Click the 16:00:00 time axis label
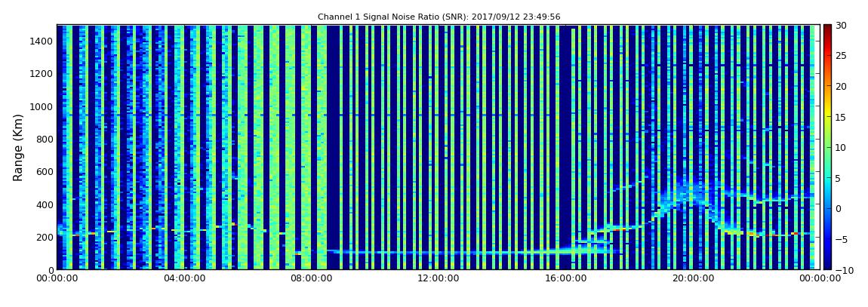 (565, 279)
